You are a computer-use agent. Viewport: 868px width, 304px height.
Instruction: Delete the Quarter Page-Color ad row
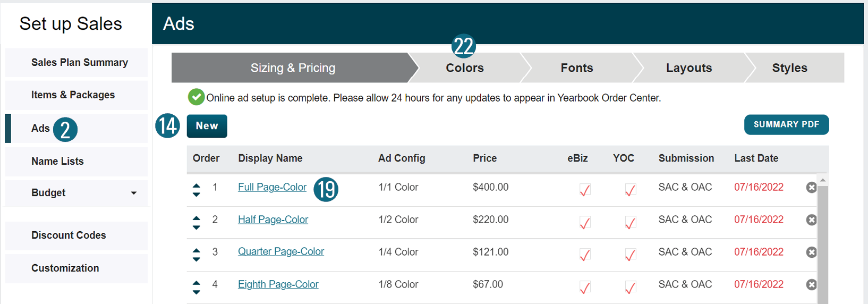[x=811, y=252]
